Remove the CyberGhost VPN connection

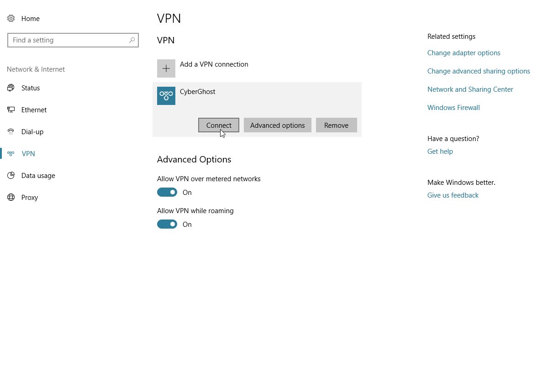coord(337,125)
